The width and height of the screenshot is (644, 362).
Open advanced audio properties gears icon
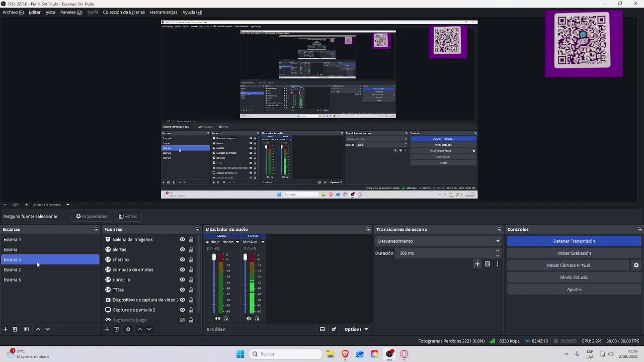pos(334,329)
